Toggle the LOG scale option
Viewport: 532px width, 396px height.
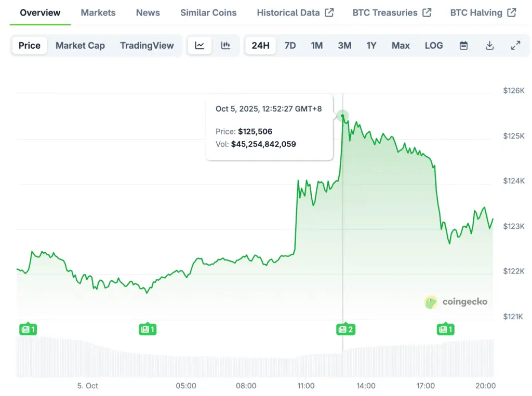pyautogui.click(x=434, y=46)
